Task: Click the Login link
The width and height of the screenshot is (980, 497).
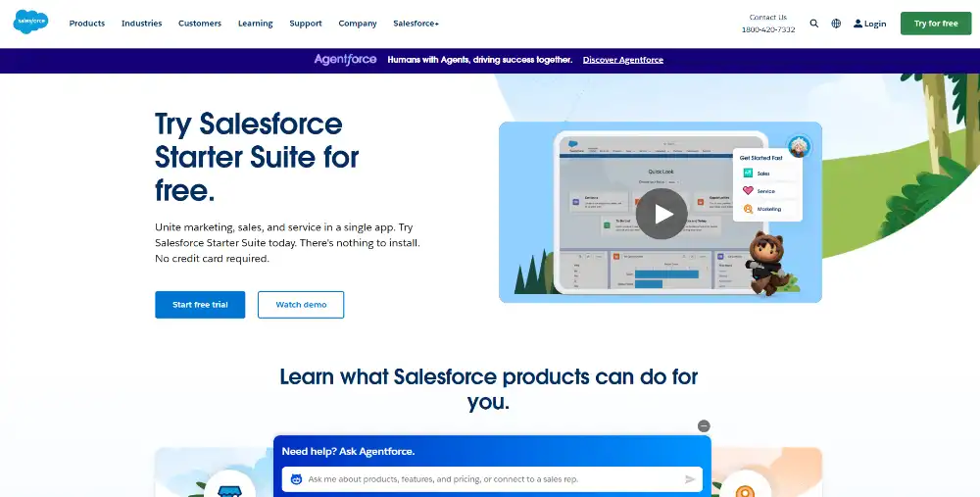Action: (x=869, y=24)
